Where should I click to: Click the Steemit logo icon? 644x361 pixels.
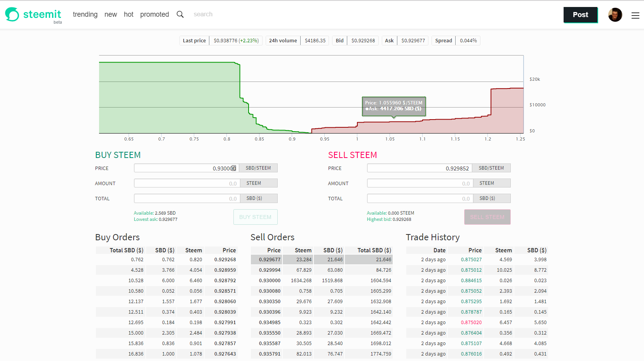12,14
